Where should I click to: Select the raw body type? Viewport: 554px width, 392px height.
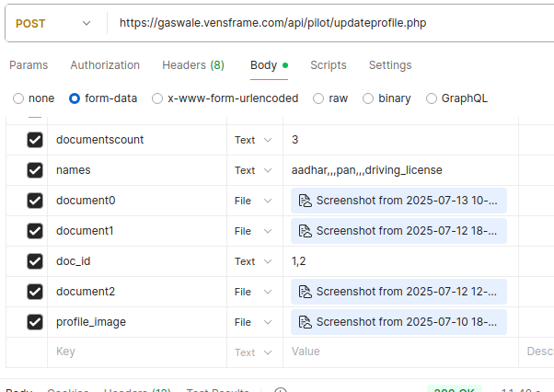coord(318,98)
